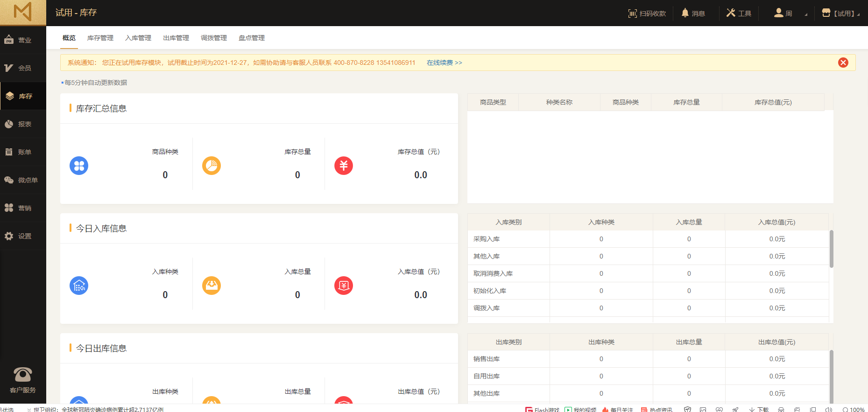Click the 库存总值(元) column header
868x412 pixels.
click(x=773, y=102)
